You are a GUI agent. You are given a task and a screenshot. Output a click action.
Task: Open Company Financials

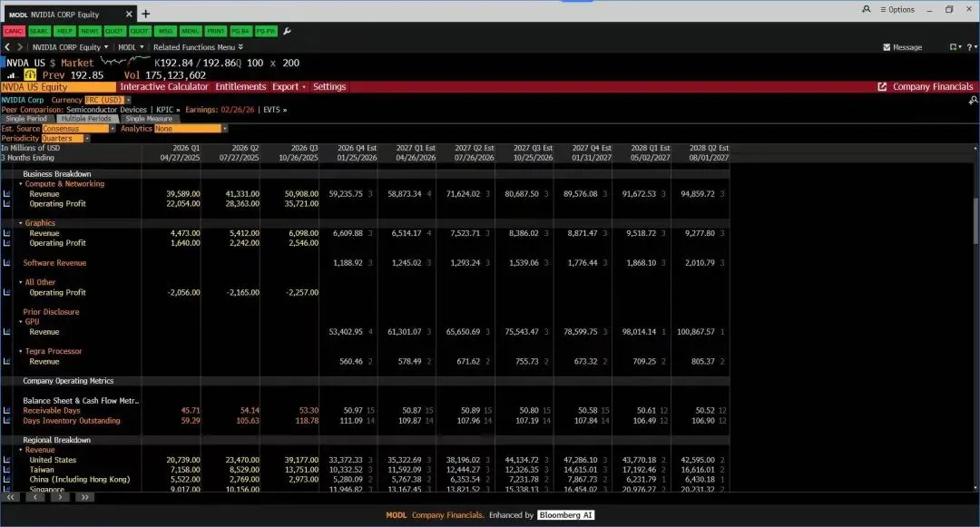[x=933, y=87]
